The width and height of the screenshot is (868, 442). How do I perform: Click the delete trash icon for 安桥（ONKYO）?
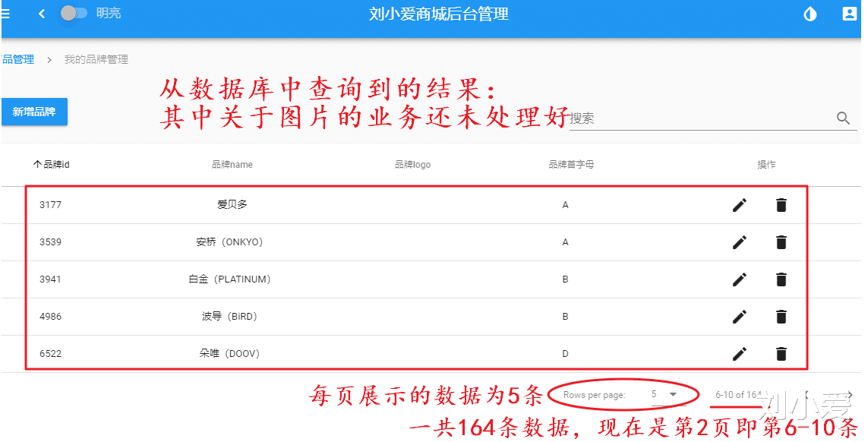pos(781,242)
